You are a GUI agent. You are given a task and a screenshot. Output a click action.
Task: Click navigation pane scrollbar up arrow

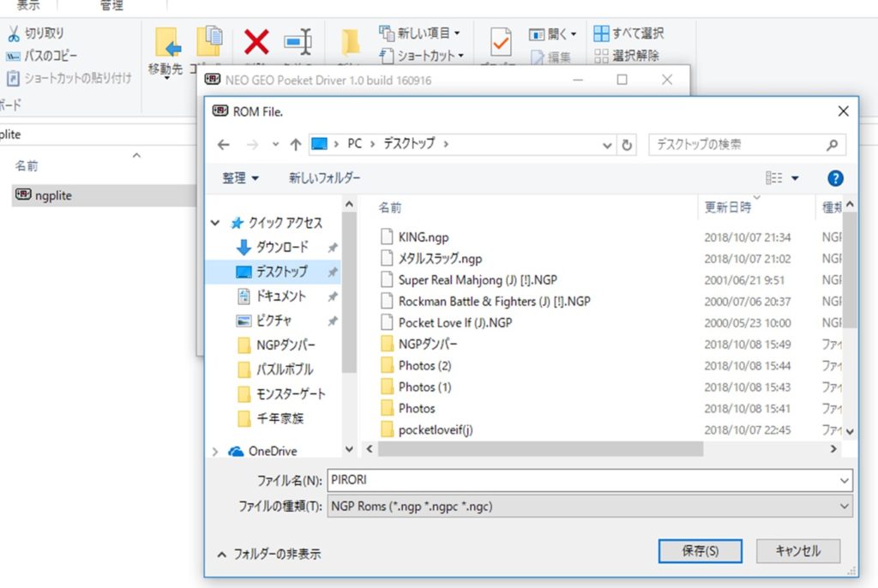350,204
